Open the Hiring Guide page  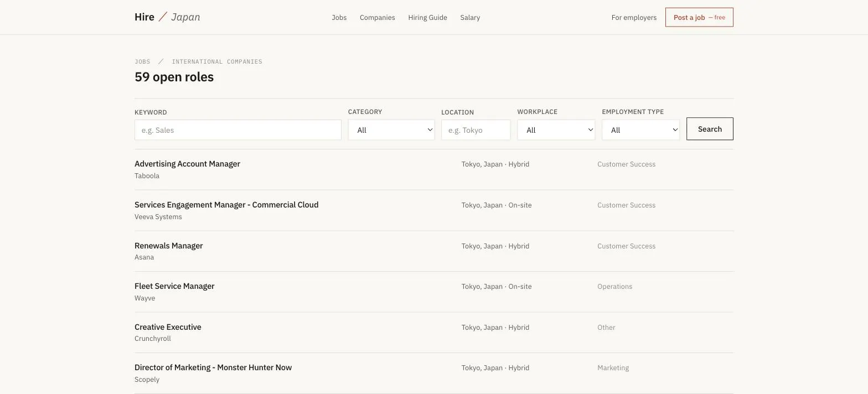[427, 18]
